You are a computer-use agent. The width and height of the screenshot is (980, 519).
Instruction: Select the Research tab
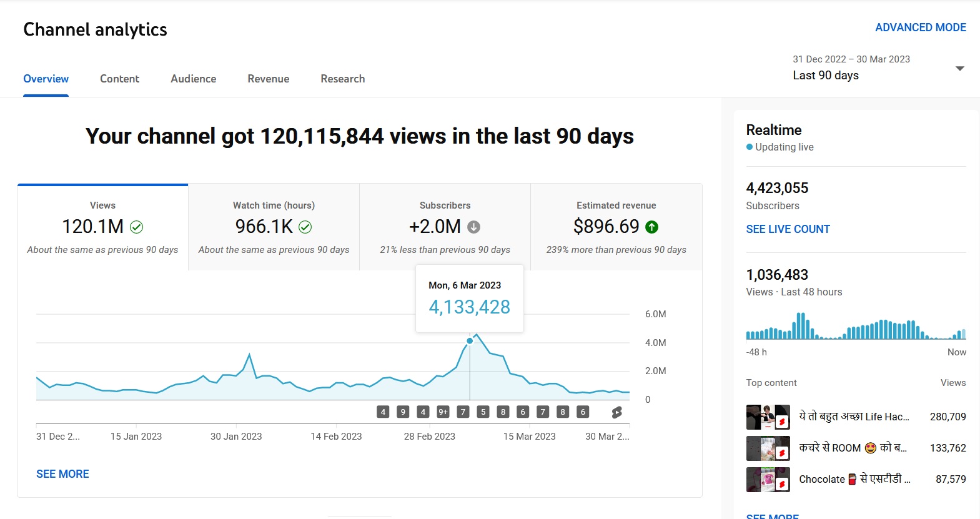pyautogui.click(x=342, y=79)
